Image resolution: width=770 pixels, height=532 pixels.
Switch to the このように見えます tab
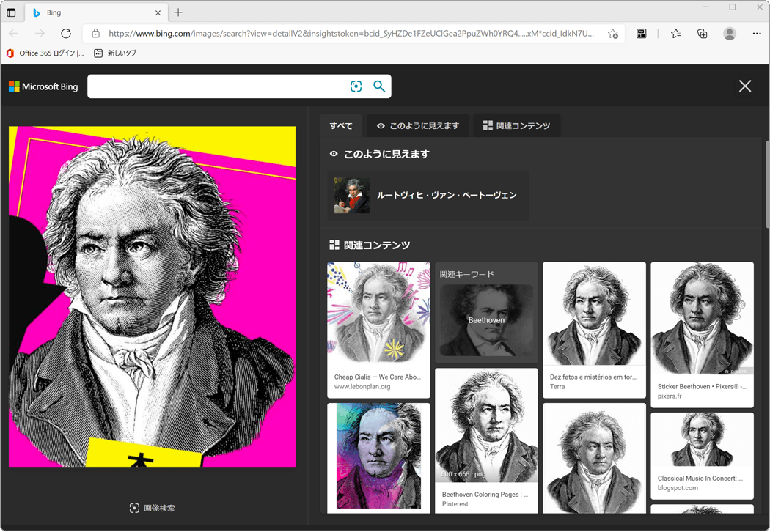click(x=418, y=125)
